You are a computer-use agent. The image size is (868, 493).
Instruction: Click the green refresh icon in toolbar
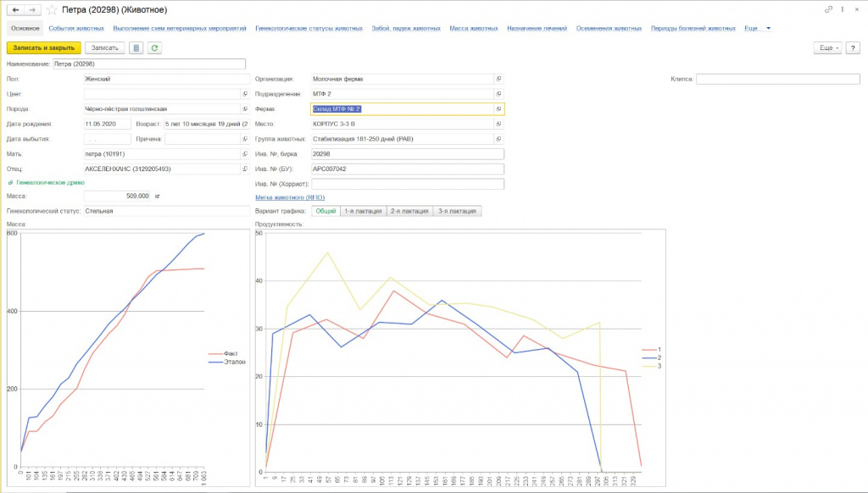tap(154, 48)
